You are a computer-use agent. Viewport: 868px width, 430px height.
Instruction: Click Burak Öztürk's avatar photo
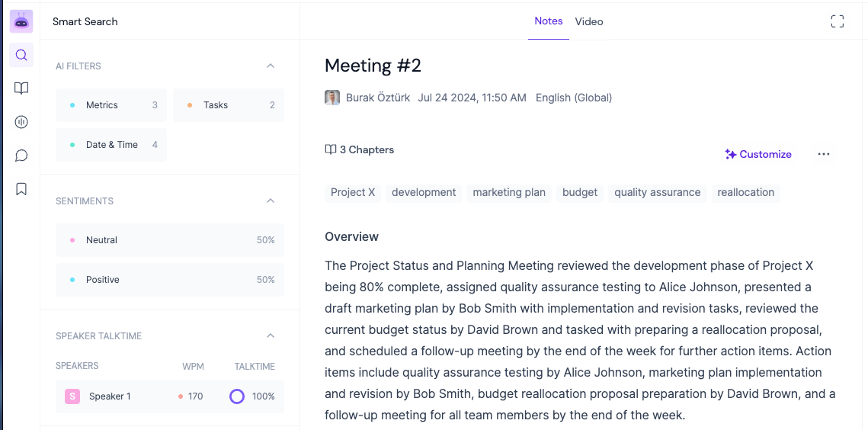coord(332,98)
